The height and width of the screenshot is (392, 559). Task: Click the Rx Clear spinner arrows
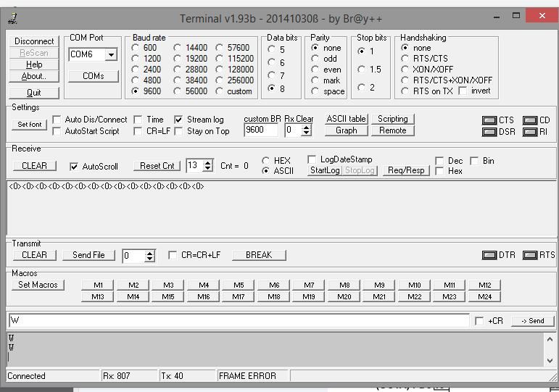(x=306, y=130)
